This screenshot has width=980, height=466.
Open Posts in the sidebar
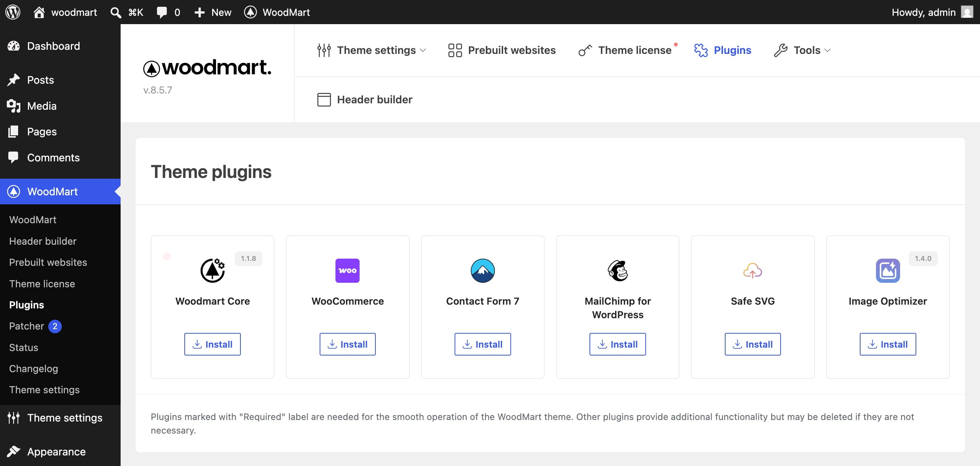(60, 80)
